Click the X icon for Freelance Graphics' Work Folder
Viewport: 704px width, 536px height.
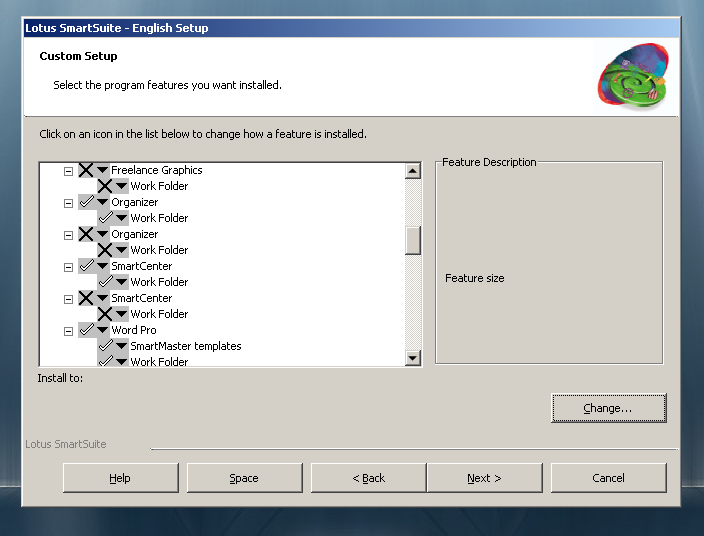(113, 186)
